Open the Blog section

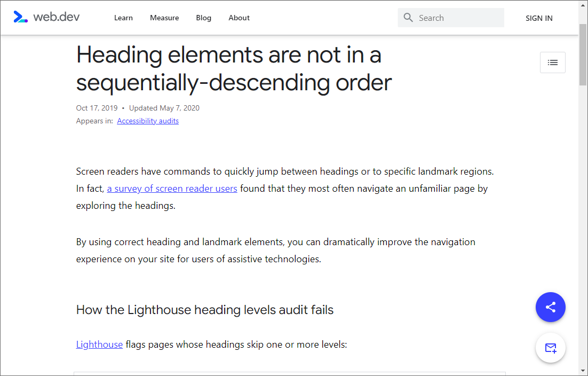[x=203, y=18]
